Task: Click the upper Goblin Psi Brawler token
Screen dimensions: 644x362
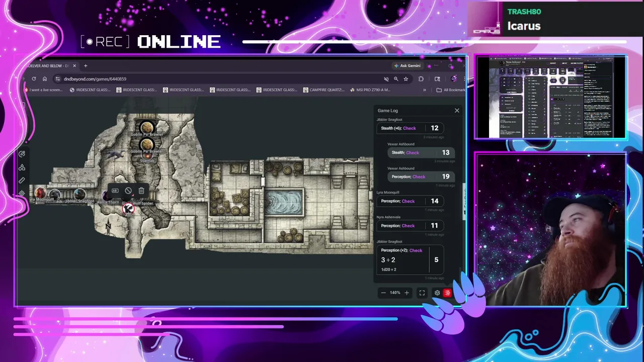Action: coord(147,128)
